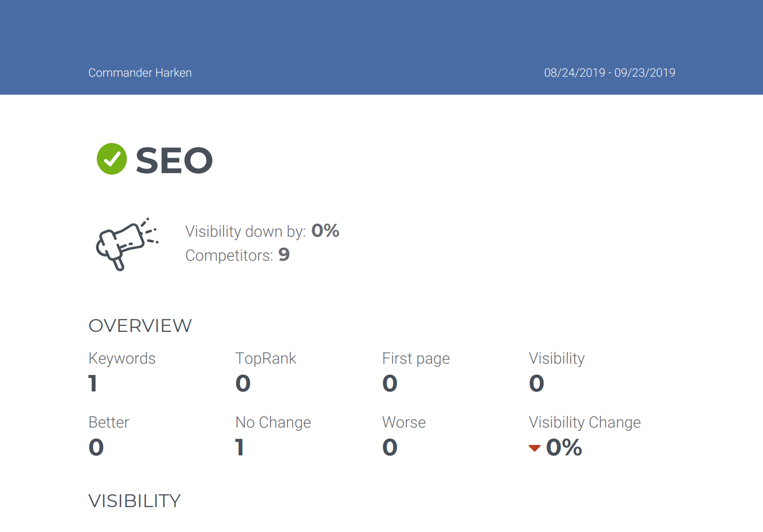
Task: Click the number under No Change
Action: [x=239, y=448]
